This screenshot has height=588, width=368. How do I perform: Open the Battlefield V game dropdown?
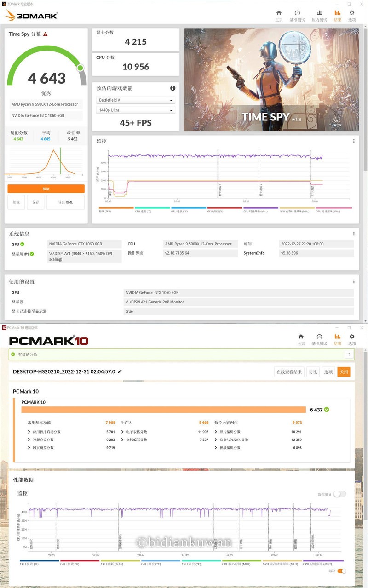tap(136, 100)
